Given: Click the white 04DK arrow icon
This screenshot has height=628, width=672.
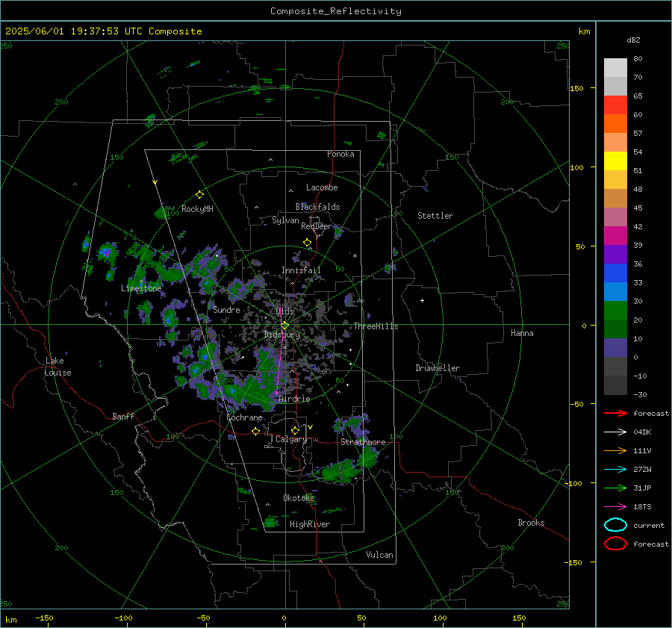Looking at the screenshot, I should tap(615, 432).
